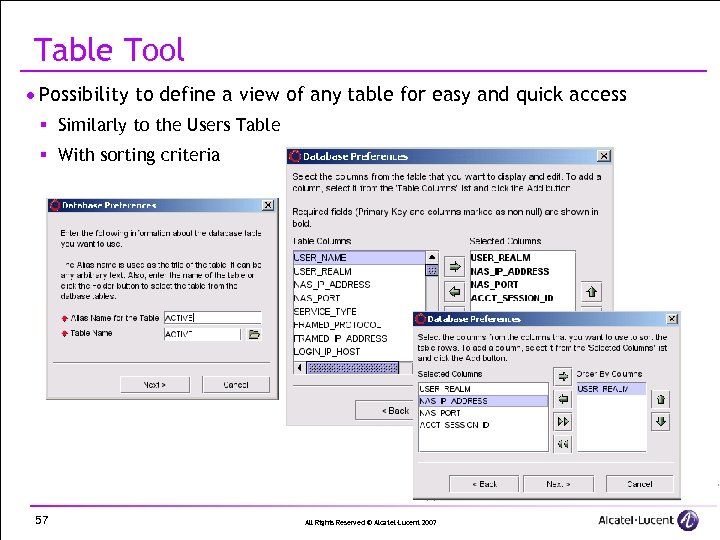Close the column selection Database Preferences dialog
This screenshot has height=540, width=720.
[604, 156]
